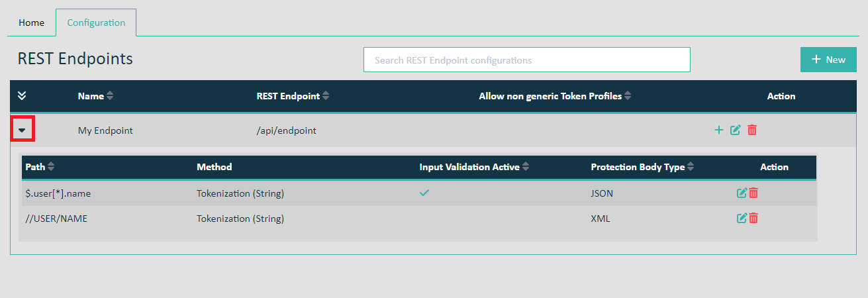Sort by Input Validation Active column
The width and height of the screenshot is (868, 298).
pyautogui.click(x=526, y=167)
